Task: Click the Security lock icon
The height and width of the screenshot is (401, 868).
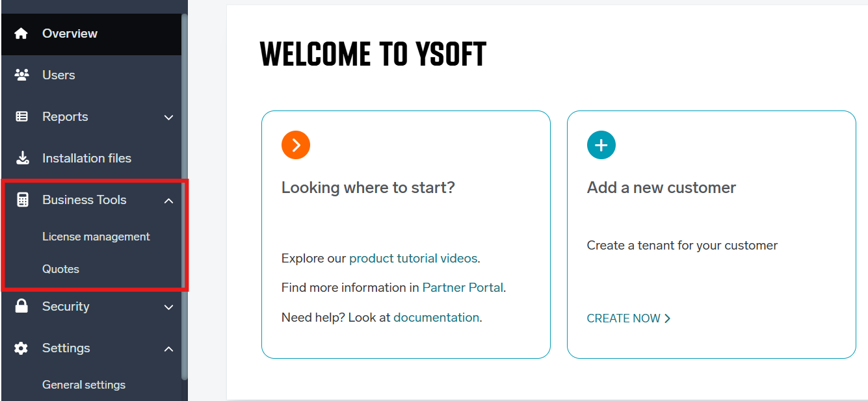Action: coord(21,306)
